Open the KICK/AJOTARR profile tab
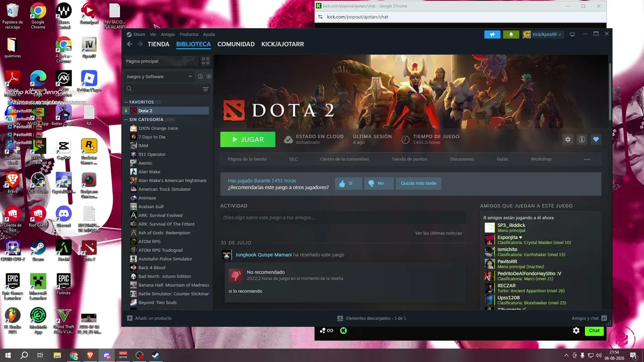This screenshot has height=362, width=644. pyautogui.click(x=283, y=44)
